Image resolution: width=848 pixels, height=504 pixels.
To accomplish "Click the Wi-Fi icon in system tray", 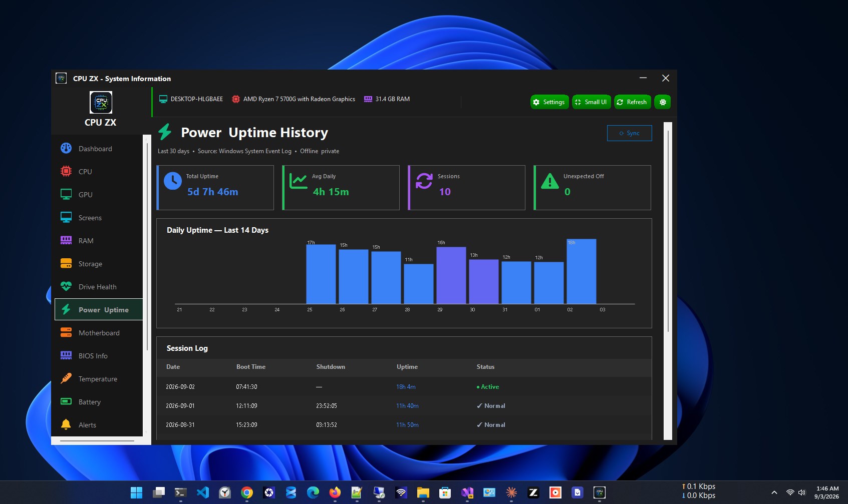I will [x=790, y=492].
